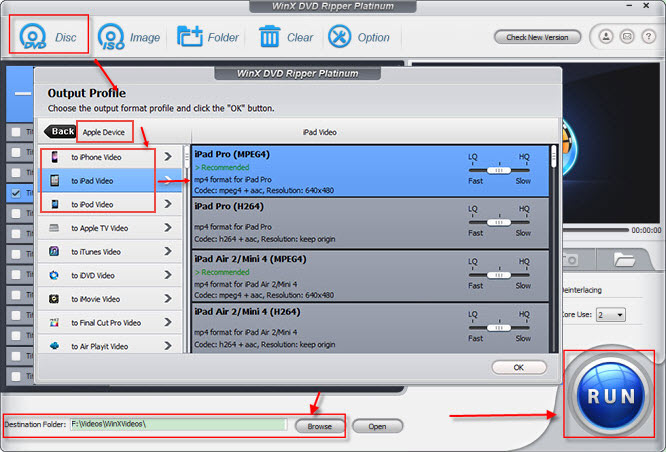This screenshot has height=452, width=666.
Task: Adjust iPad Air 2/Mini 4 (MPEG4) quality slider
Action: point(499,275)
